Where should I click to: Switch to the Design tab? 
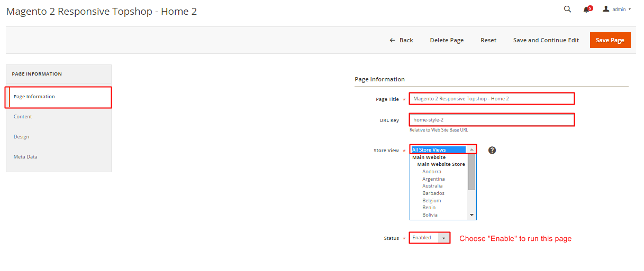59,137
